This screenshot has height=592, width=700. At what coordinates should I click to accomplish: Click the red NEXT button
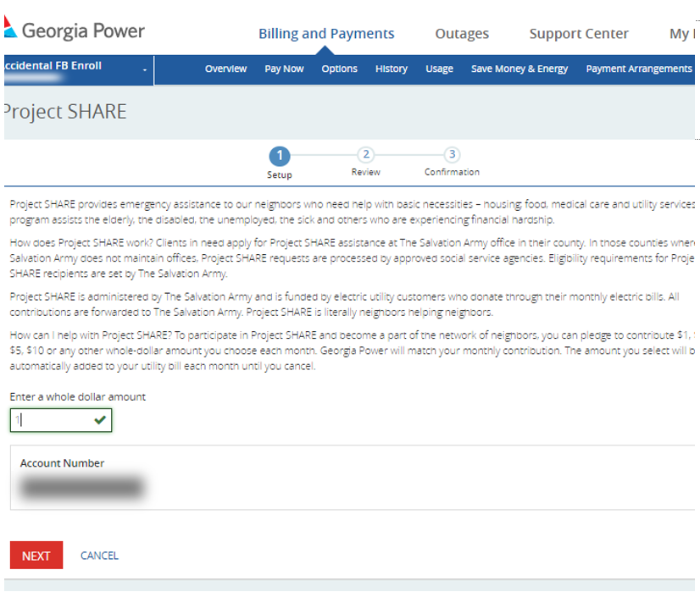coord(36,556)
